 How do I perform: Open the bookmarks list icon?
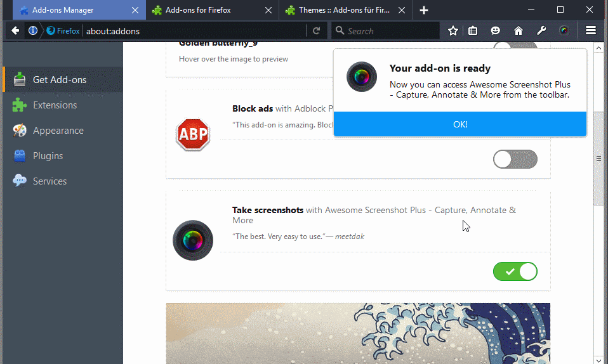(473, 30)
